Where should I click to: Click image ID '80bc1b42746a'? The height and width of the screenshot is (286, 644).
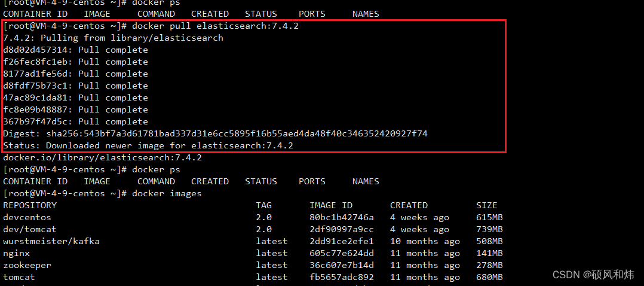(x=342, y=217)
